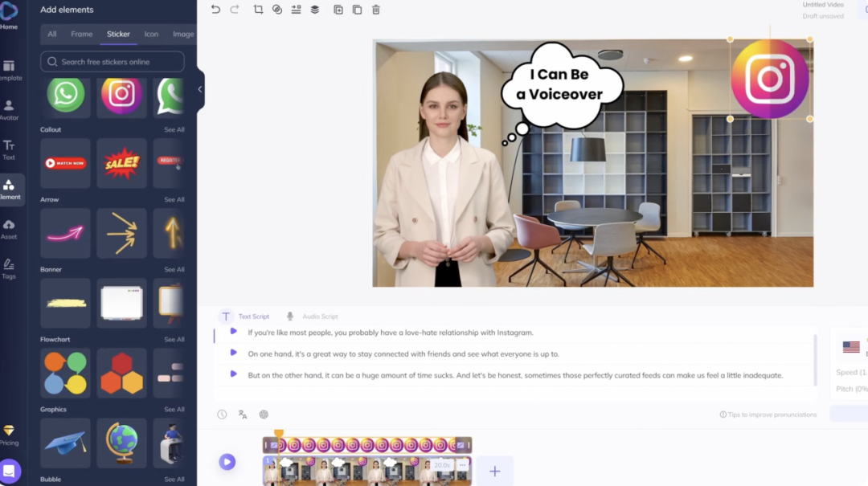Viewport: 868px width, 486px height.
Task: Duplicate the selected element via the copy icon
Action: coord(358,10)
